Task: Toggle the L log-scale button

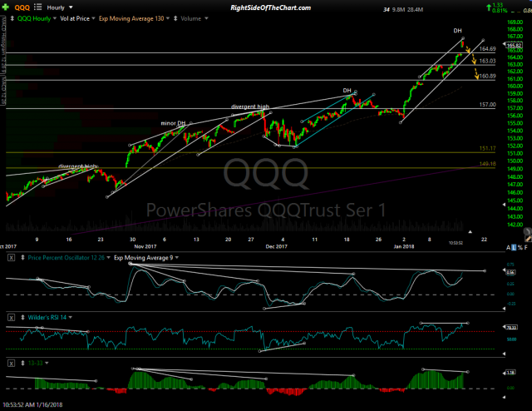Action: click(514, 248)
